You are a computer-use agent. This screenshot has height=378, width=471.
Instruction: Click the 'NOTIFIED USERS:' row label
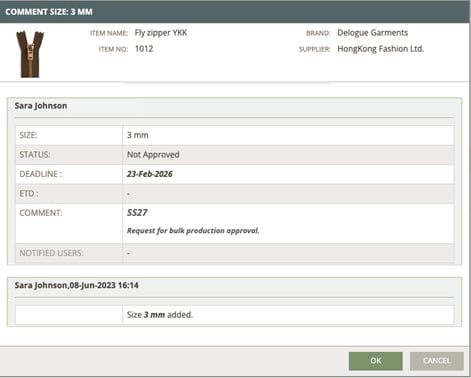tap(51, 253)
